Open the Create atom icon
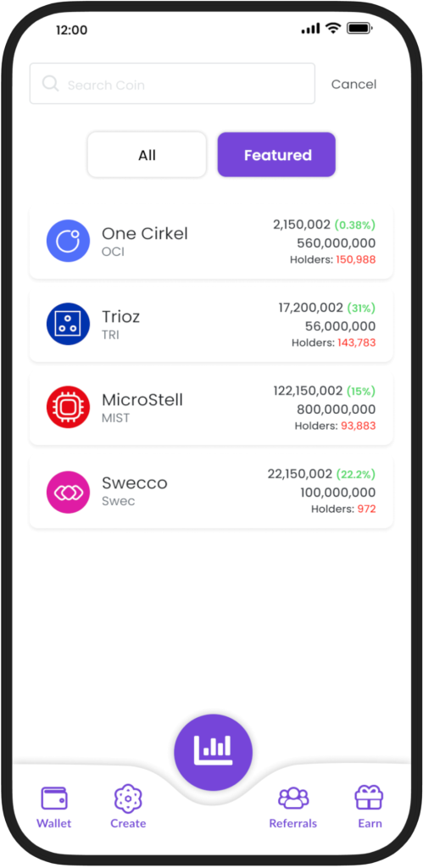The image size is (423, 868). point(128,798)
